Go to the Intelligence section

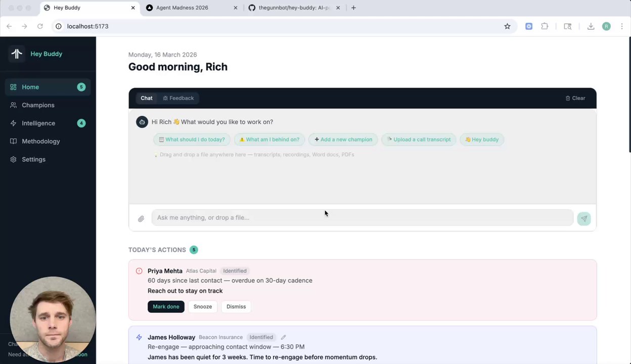coord(38,123)
